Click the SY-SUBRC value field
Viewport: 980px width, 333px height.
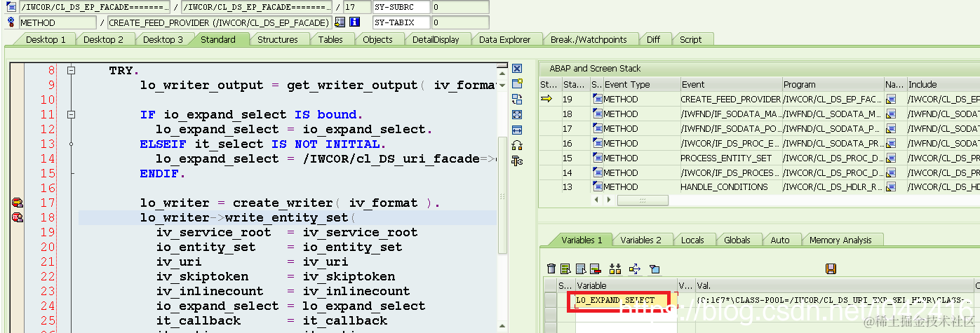459,7
